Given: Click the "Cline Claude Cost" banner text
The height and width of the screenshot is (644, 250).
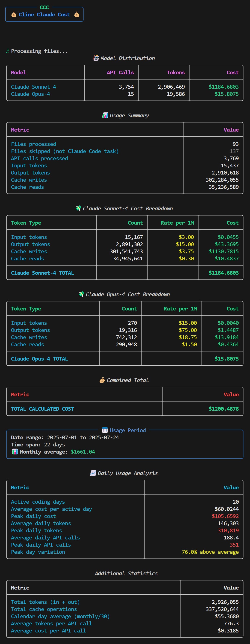Looking at the screenshot, I should 44,15.
